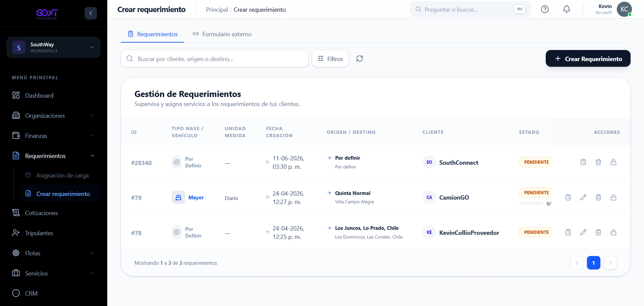Open the SouthWay workspace dropdown

click(54, 47)
